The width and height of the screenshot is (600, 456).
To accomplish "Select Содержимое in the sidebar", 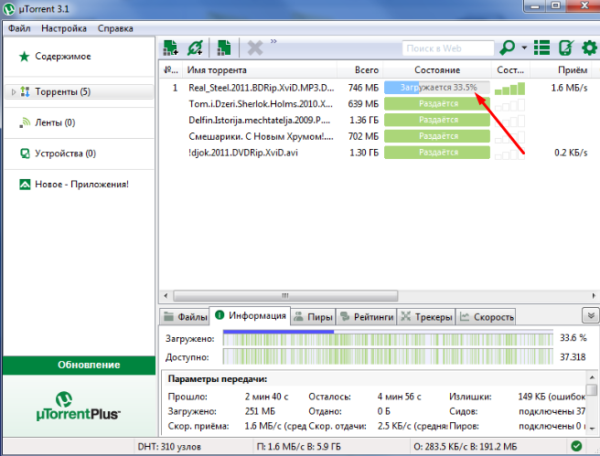I will coord(78,57).
